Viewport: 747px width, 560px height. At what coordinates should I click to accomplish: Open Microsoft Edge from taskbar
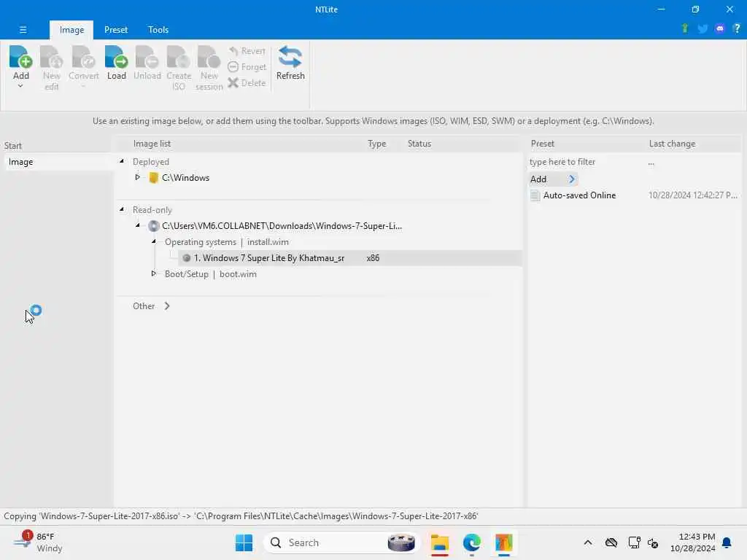pos(472,542)
